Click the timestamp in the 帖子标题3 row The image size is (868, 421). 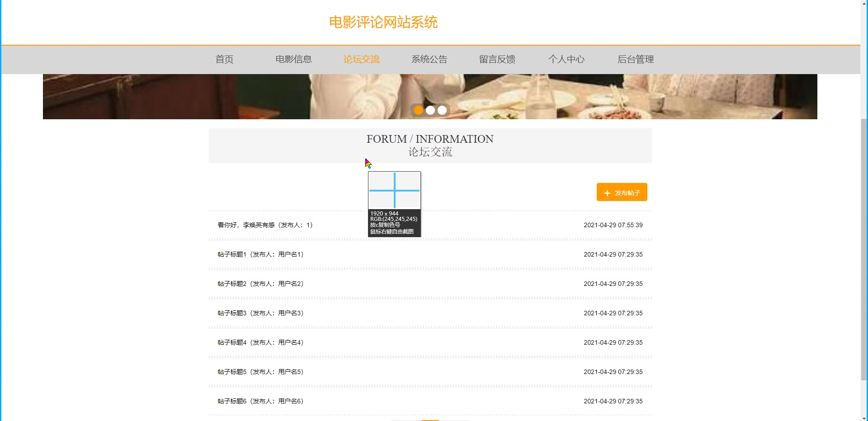[x=613, y=313]
